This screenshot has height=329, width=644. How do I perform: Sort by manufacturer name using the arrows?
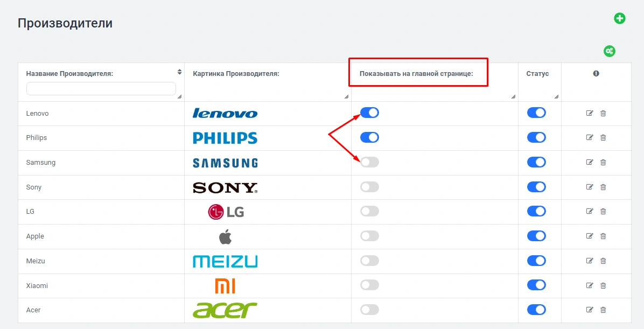click(x=179, y=72)
